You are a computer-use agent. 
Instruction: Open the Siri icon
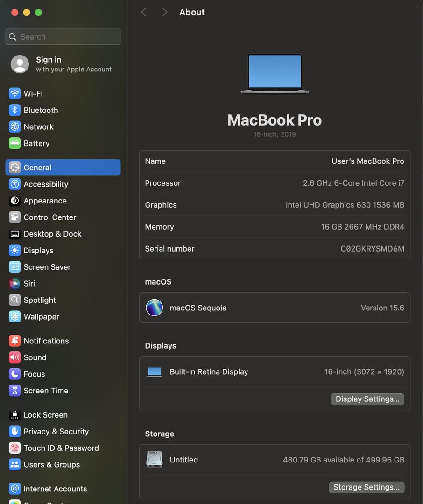[x=14, y=284]
